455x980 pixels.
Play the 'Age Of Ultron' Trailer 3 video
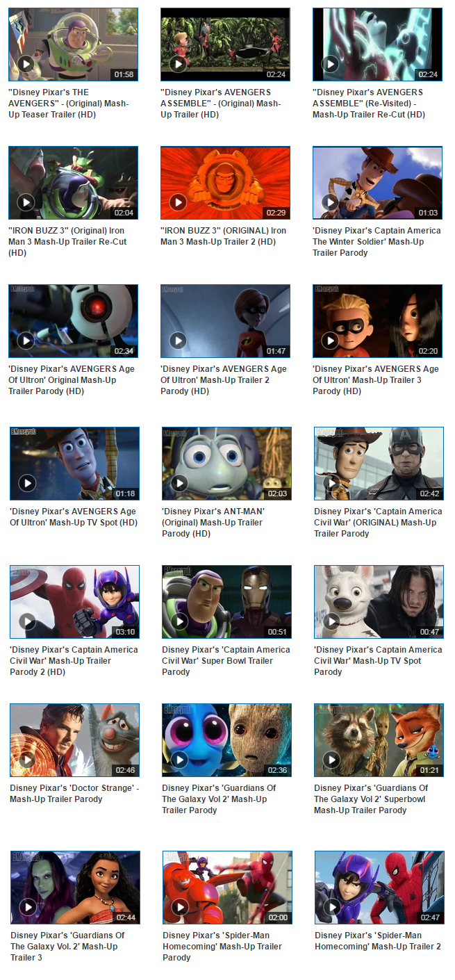pyautogui.click(x=377, y=321)
